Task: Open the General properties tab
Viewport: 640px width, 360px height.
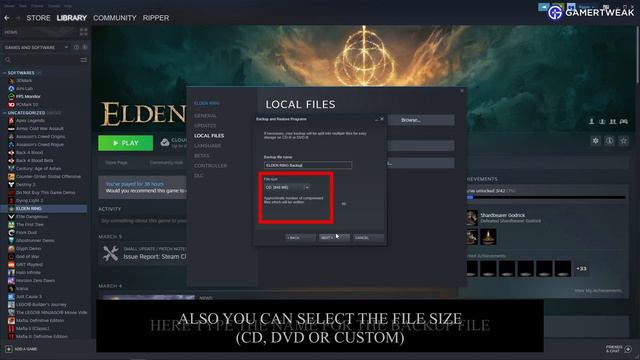Action: click(205, 116)
